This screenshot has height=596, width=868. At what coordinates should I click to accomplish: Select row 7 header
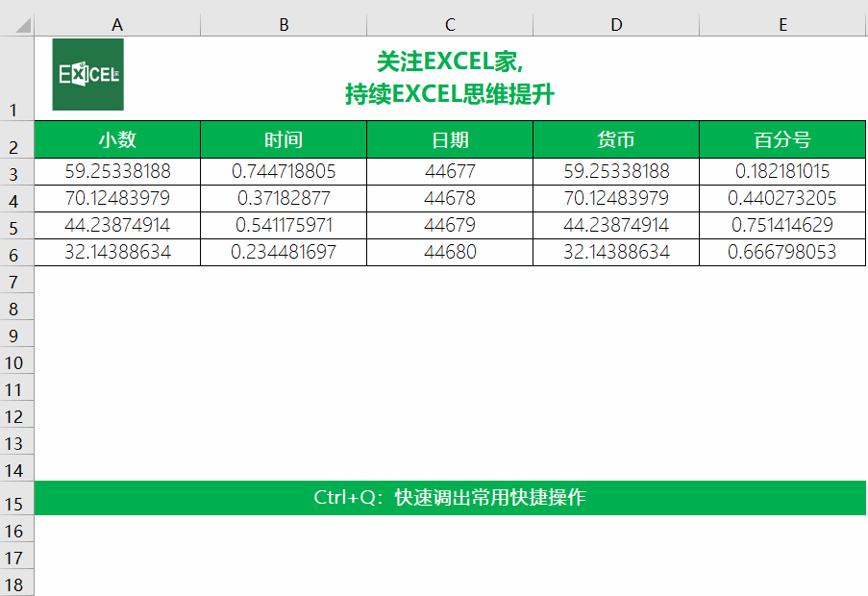click(16, 280)
